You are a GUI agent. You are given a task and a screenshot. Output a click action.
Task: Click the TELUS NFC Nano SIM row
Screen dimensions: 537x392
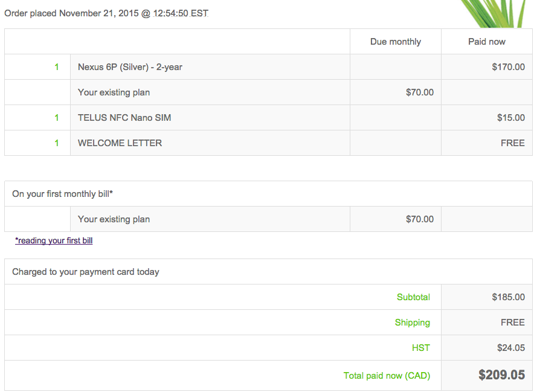point(268,118)
